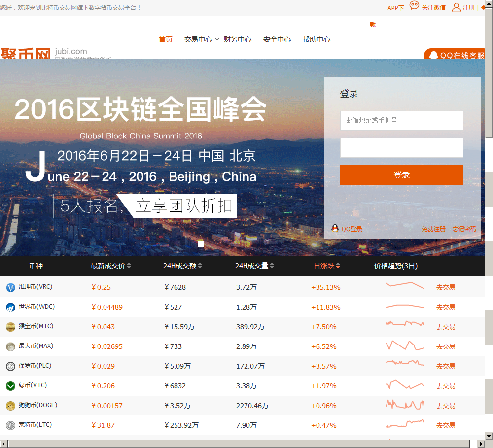Click the 2016区块链全国峰会 banner
The width and height of the screenshot is (493, 448).
[x=141, y=109]
